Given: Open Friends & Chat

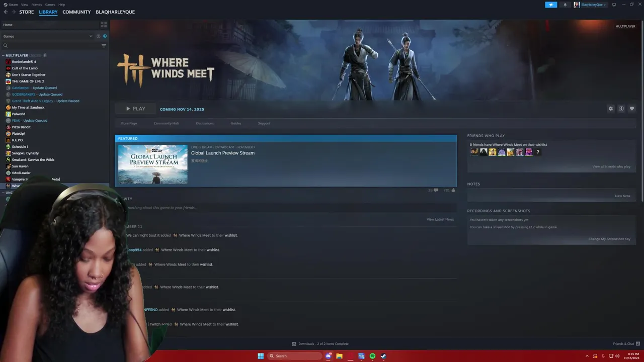Looking at the screenshot, I should click(626, 344).
